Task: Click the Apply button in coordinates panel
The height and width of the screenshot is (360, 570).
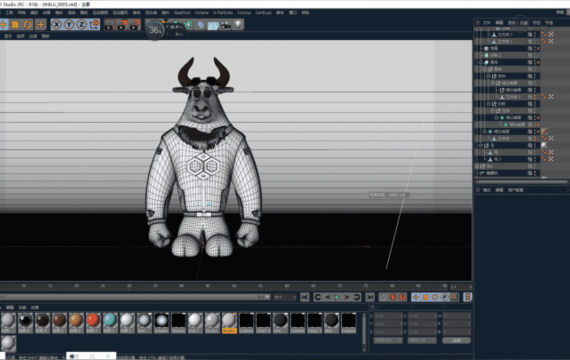Action: coord(456,340)
